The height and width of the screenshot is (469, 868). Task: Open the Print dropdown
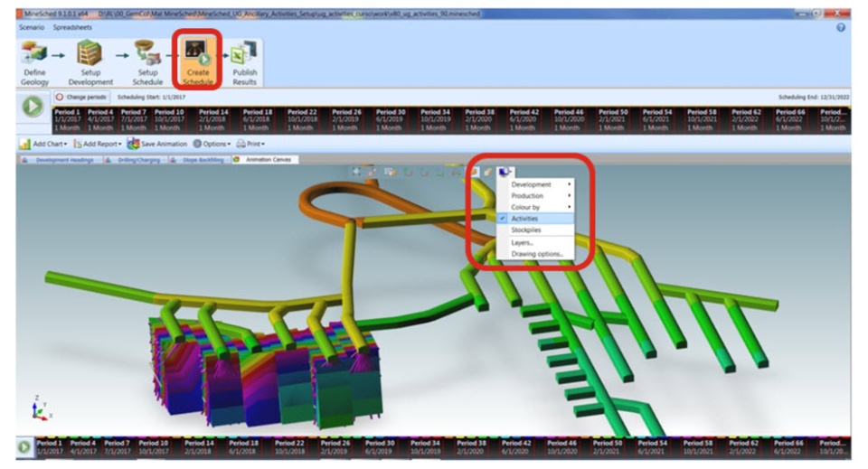click(x=250, y=144)
